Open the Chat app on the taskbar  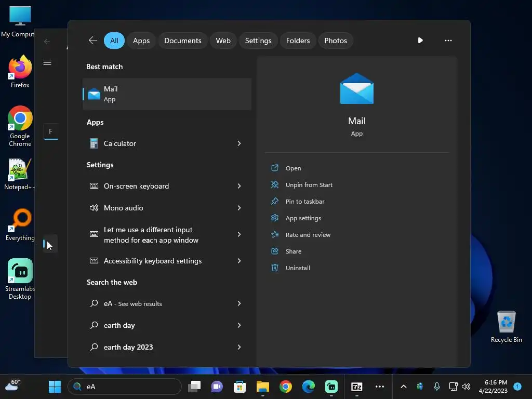tap(217, 387)
